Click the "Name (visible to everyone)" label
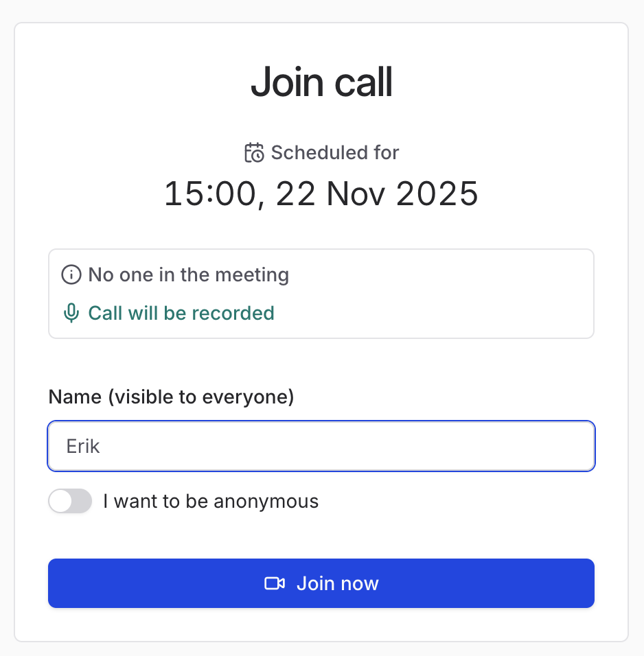Screen dimensions: 644x656 pyautogui.click(x=171, y=397)
